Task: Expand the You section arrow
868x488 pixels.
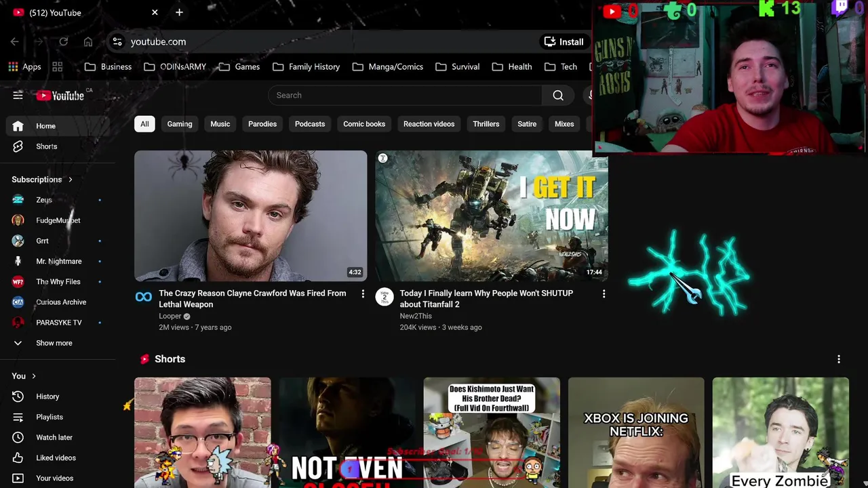Action: point(33,376)
